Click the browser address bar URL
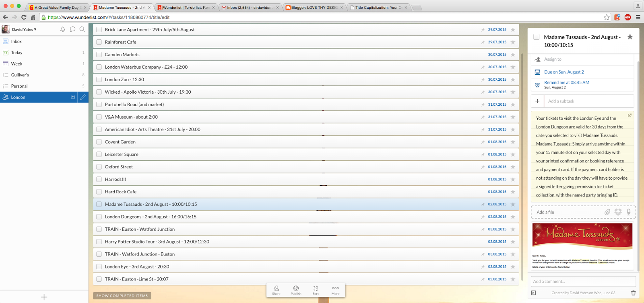 pyautogui.click(x=109, y=17)
